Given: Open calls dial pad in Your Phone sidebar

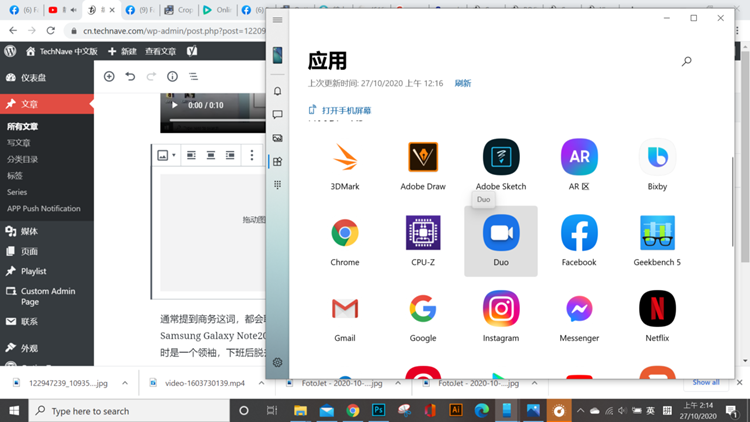Looking at the screenshot, I should point(277,185).
